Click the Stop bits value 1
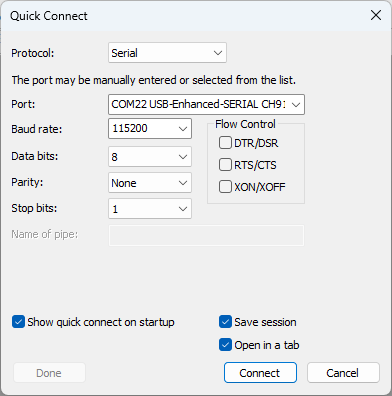Image resolution: width=392 pixels, height=396 pixels. click(115, 209)
